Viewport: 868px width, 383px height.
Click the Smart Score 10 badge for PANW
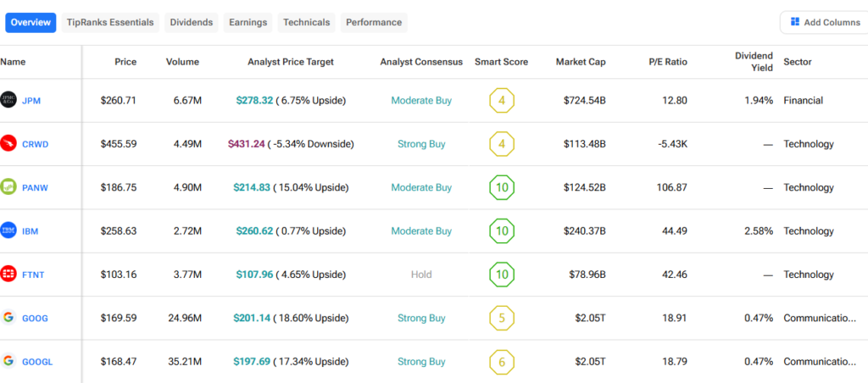point(502,187)
